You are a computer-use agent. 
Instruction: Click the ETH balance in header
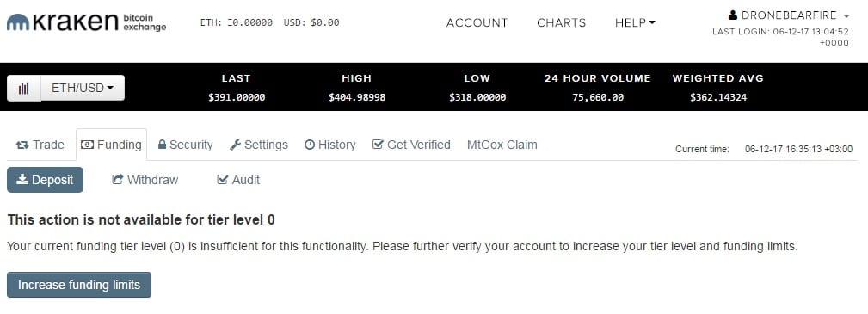click(237, 22)
